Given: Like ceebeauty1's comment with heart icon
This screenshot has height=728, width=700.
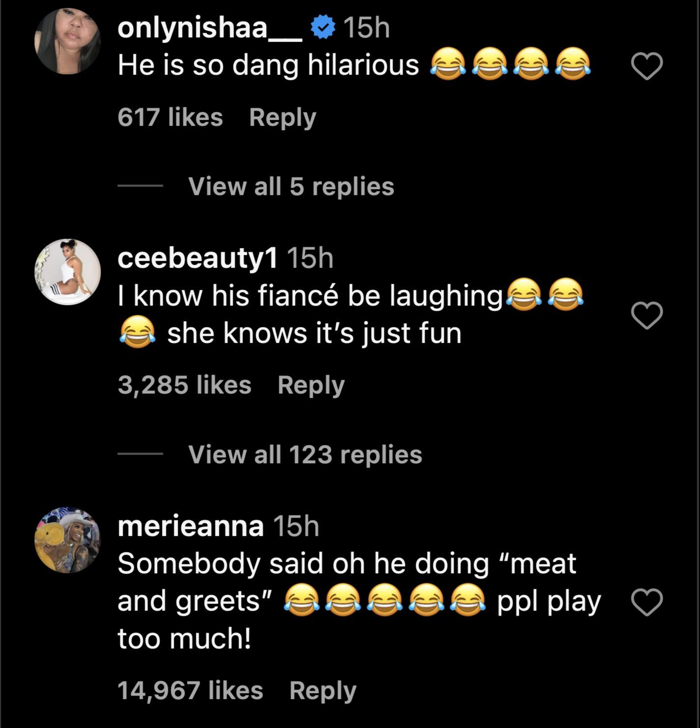Looking at the screenshot, I should point(646,315).
